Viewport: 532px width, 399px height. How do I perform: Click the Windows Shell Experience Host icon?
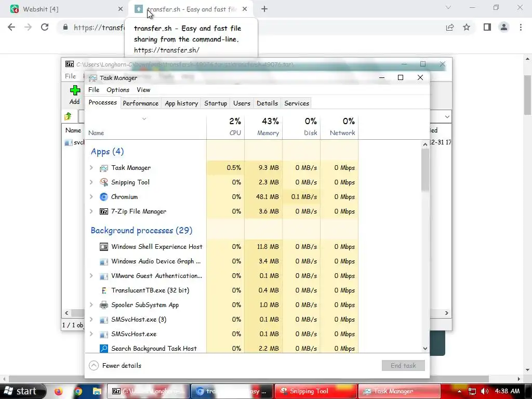pyautogui.click(x=103, y=247)
